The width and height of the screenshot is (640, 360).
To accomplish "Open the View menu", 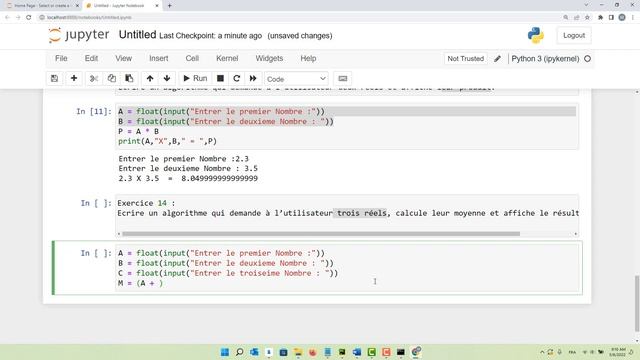I will pyautogui.click(x=123, y=58).
